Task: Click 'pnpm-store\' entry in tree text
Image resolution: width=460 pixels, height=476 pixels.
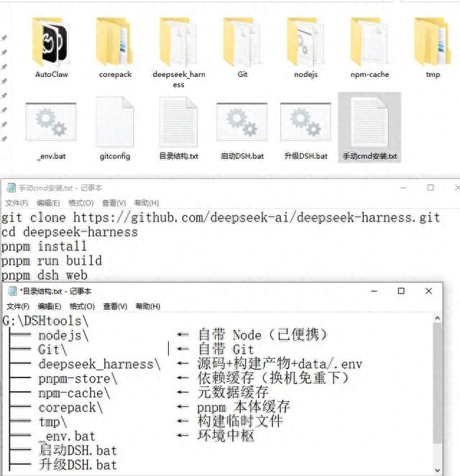Action: 78,379
